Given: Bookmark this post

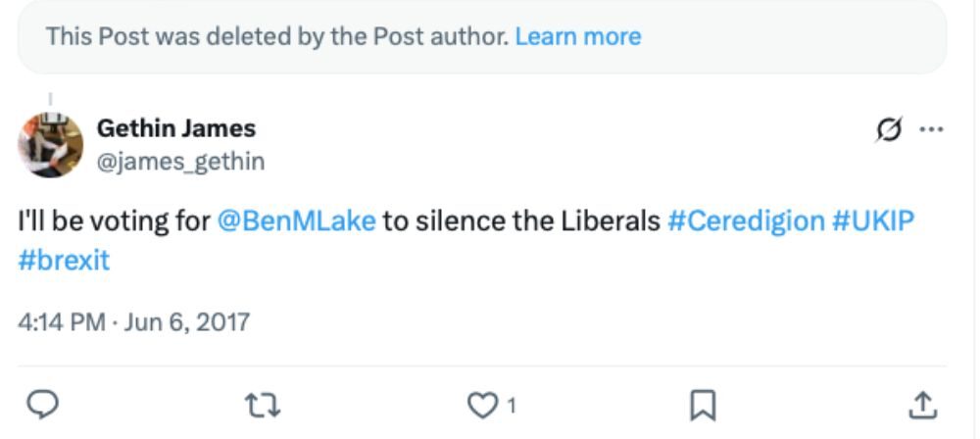Looking at the screenshot, I should point(703,403).
